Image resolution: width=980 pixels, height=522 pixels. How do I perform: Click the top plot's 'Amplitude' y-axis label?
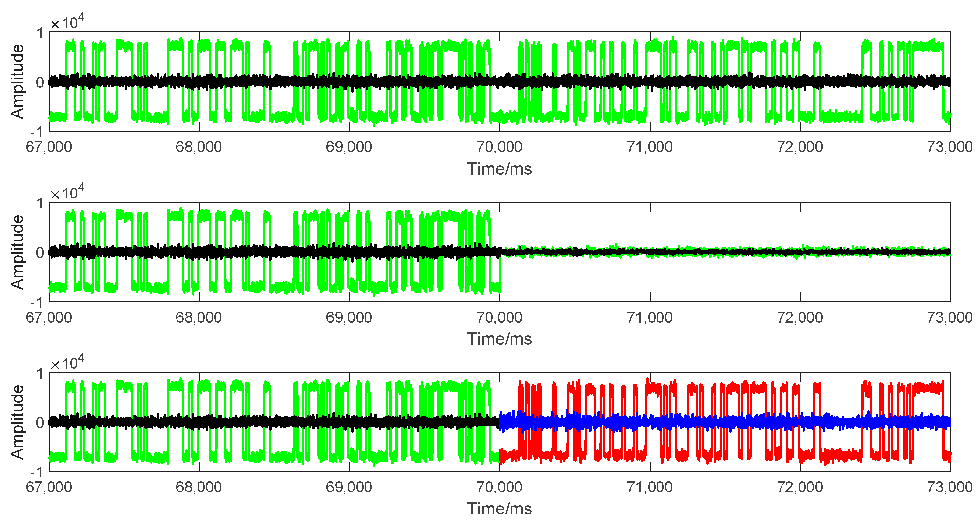[17, 82]
